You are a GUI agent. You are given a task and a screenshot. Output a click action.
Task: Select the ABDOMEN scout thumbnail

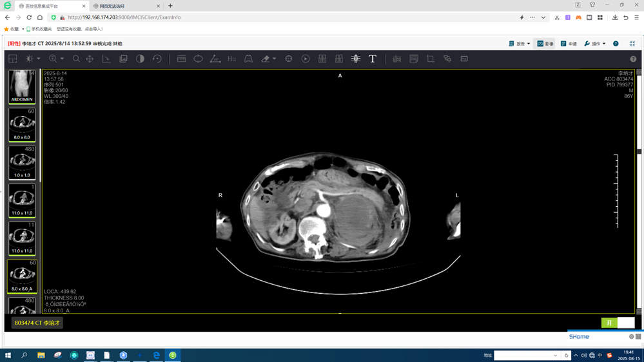(x=22, y=87)
